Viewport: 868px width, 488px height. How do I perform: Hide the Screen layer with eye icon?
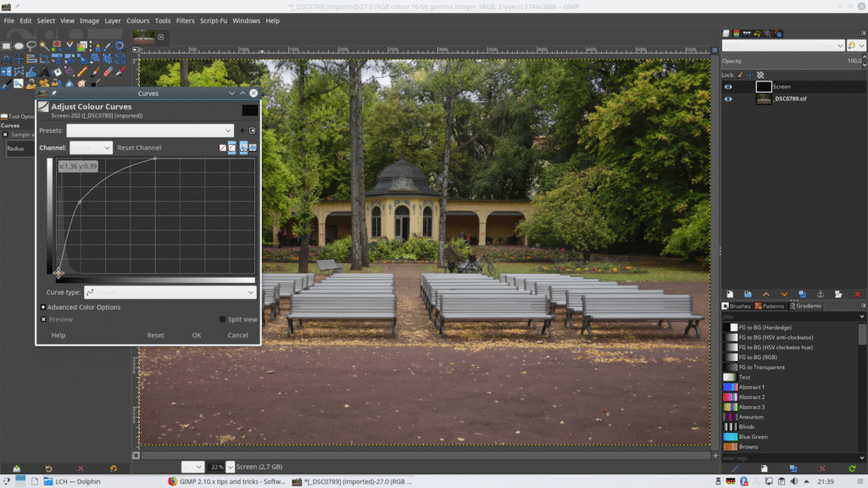[727, 86]
